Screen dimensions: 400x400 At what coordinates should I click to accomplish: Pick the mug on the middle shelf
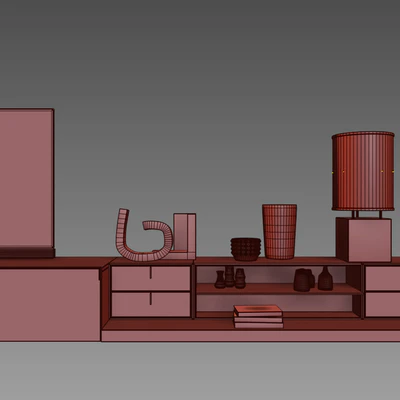(x=304, y=280)
